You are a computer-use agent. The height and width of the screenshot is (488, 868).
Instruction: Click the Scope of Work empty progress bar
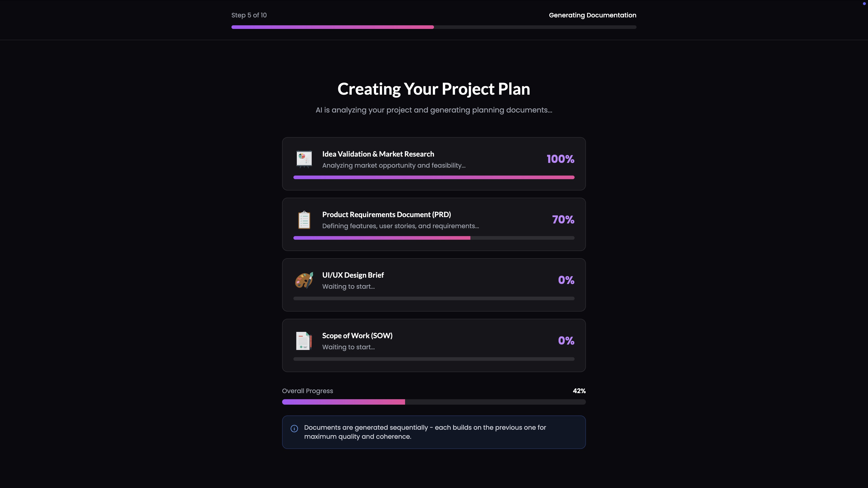pyautogui.click(x=434, y=359)
